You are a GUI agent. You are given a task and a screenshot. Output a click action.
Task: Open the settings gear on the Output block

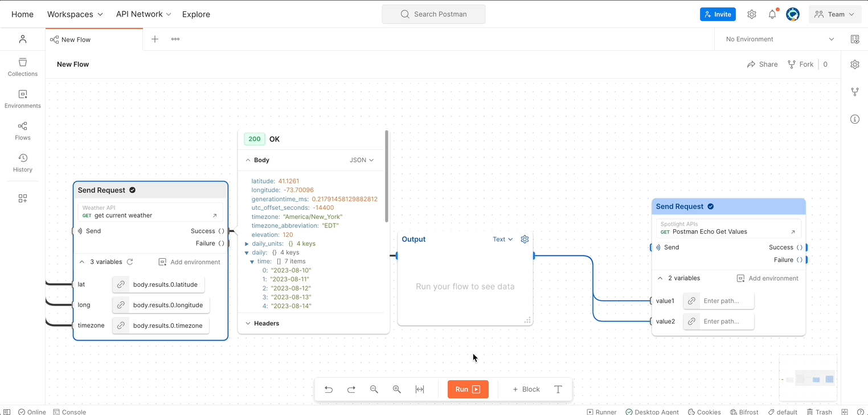point(525,239)
